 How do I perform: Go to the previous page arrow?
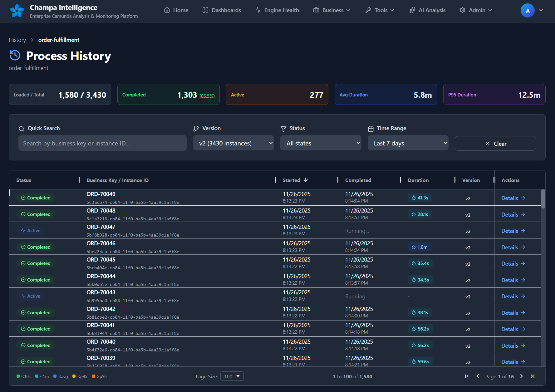478,376
